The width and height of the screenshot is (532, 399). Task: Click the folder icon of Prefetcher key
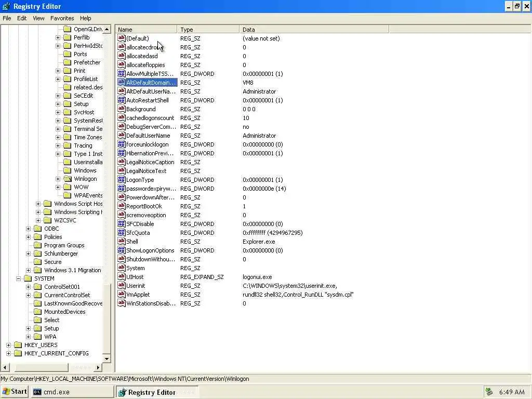68,62
